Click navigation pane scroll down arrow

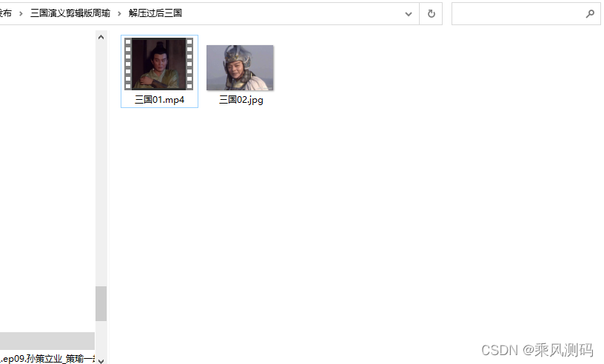pos(101,360)
